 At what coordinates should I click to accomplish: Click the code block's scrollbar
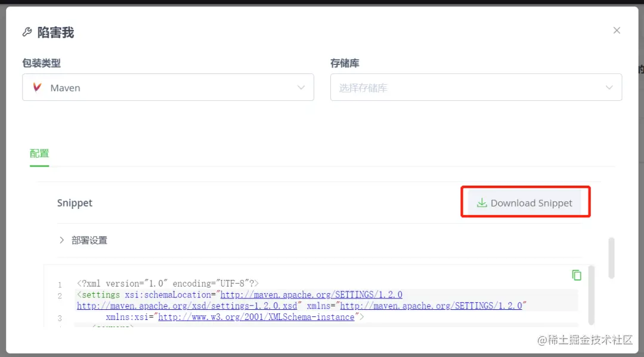pos(592,296)
